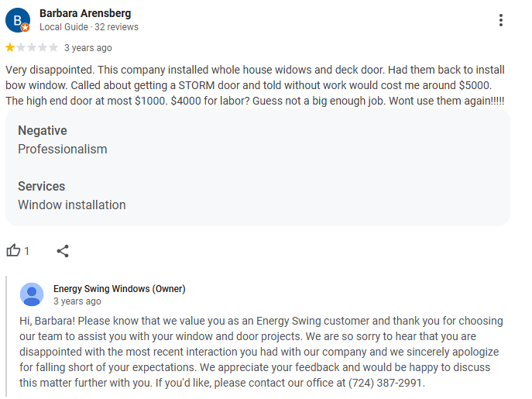Click the like count number 1
Viewport: 532px width, 399px height.
coord(27,251)
